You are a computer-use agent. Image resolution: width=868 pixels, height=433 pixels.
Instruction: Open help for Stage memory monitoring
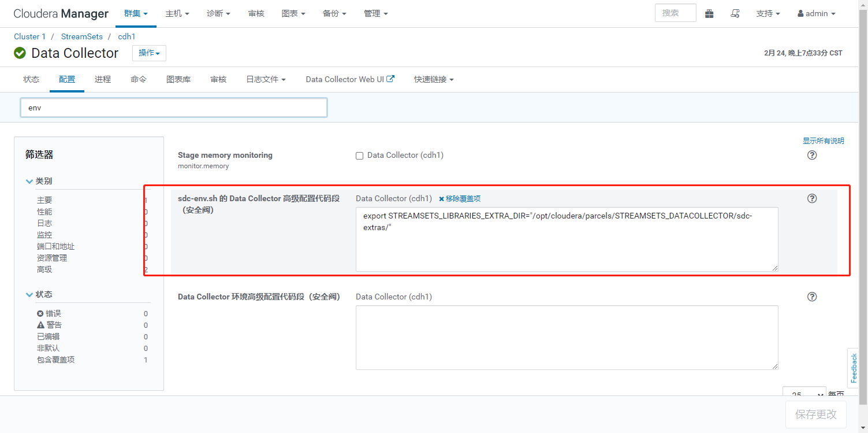coord(812,155)
